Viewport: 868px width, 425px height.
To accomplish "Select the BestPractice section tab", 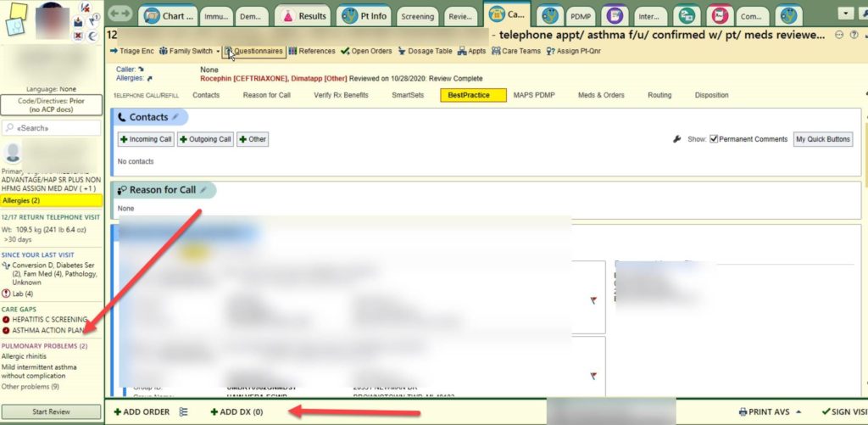I will point(472,95).
